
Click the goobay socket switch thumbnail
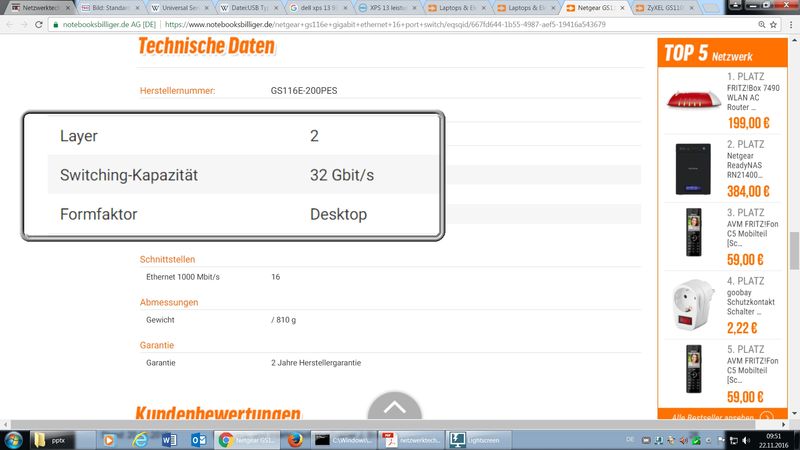click(x=693, y=306)
